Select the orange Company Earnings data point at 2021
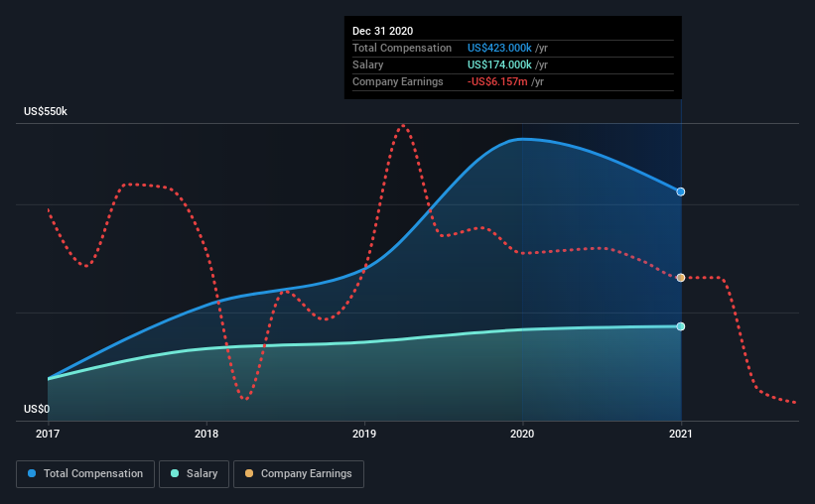This screenshot has width=815, height=504. pyautogui.click(x=680, y=278)
